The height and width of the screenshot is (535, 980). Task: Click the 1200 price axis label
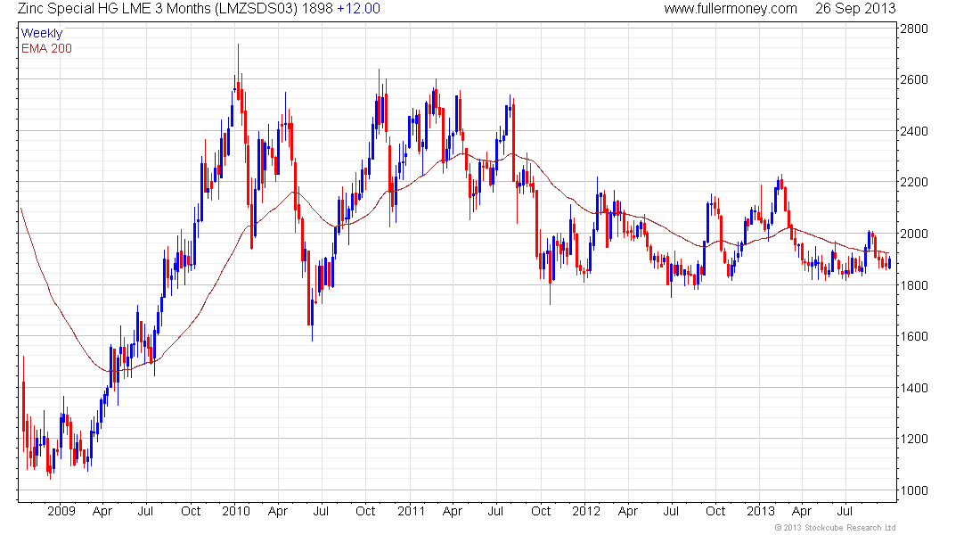point(914,440)
